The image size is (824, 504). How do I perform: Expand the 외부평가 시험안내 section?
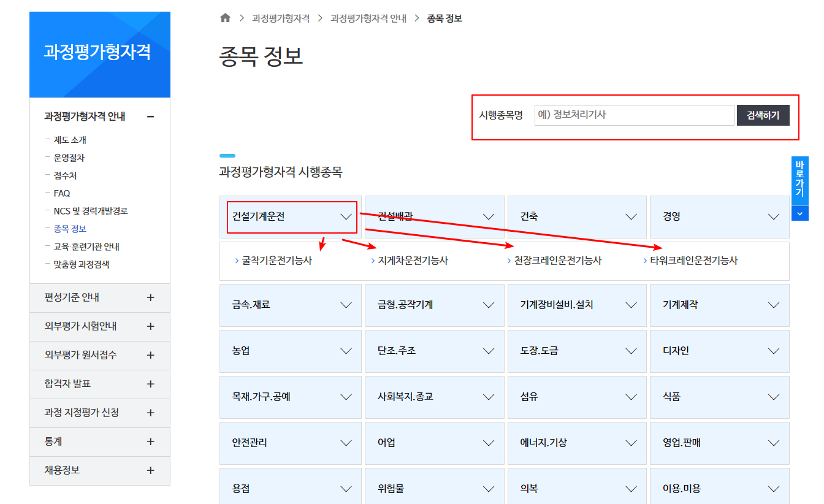(x=100, y=326)
